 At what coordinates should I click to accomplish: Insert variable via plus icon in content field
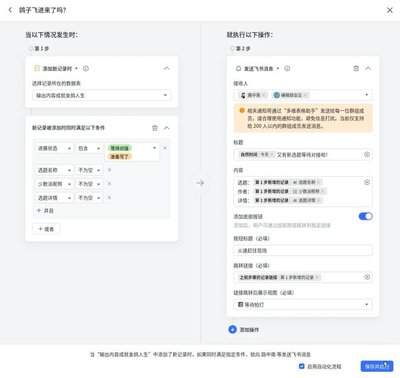(367, 182)
